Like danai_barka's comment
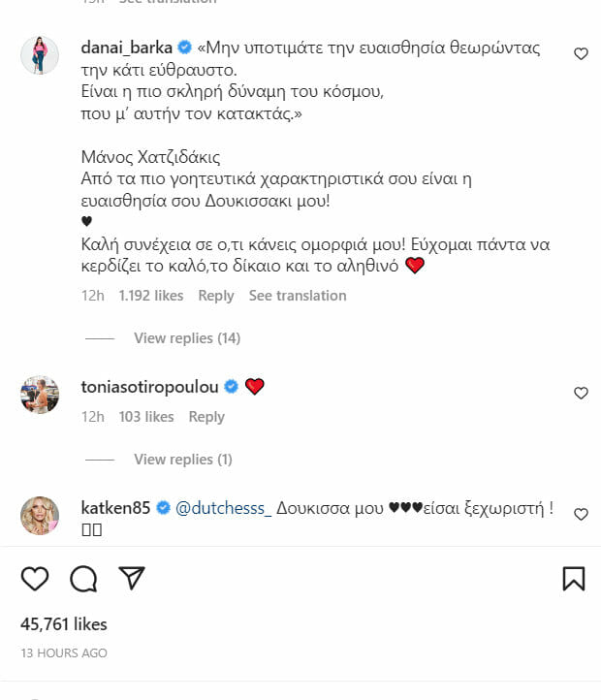This screenshot has width=601, height=700. (581, 54)
